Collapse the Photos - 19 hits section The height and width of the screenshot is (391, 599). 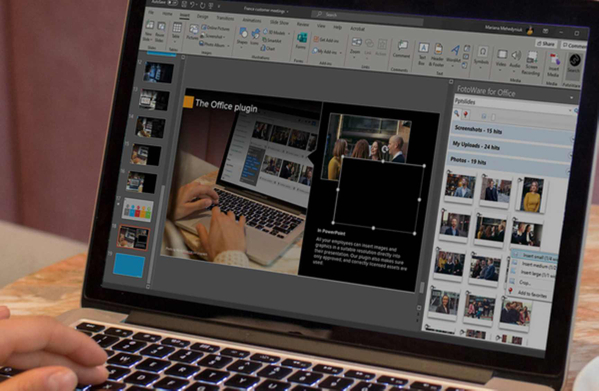point(507,163)
